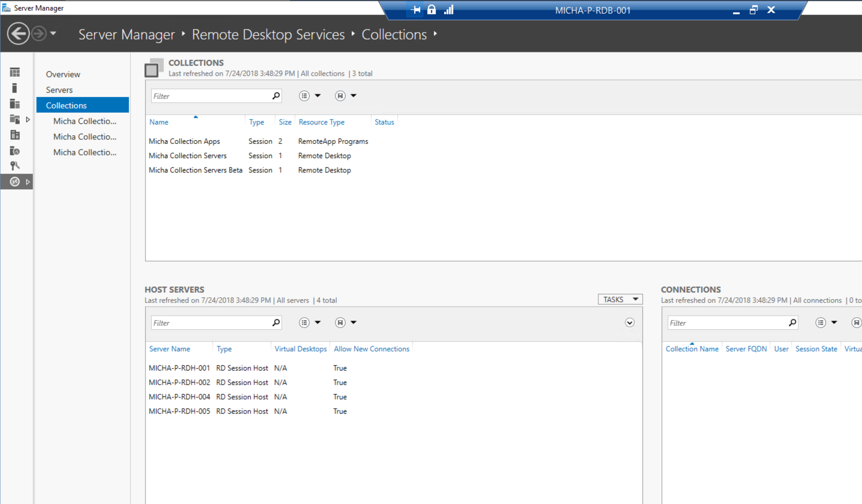Screen dimensions: 862x504
Task: Select MICHA-P-RDH-004 server row
Action: (x=248, y=397)
